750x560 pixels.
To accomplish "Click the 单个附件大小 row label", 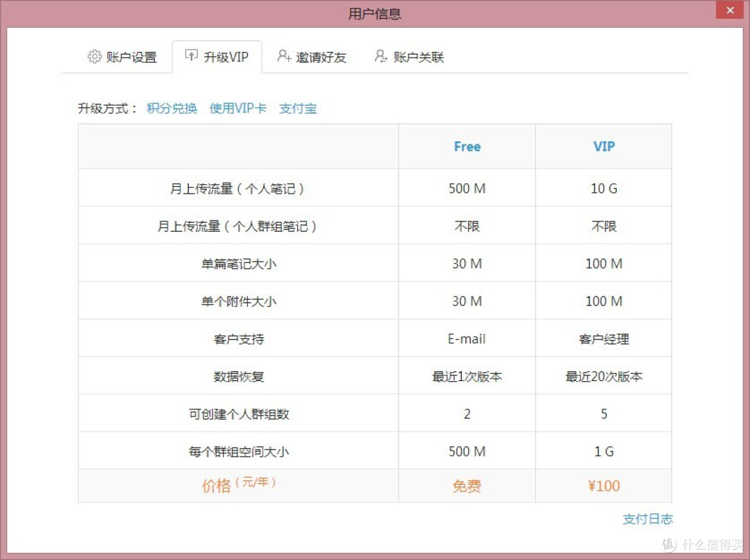I will click(x=239, y=301).
